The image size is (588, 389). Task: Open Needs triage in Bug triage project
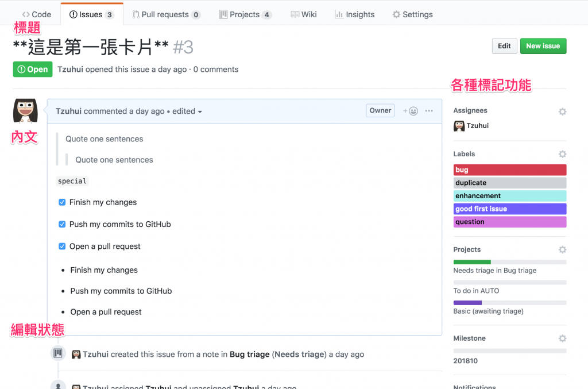(494, 271)
